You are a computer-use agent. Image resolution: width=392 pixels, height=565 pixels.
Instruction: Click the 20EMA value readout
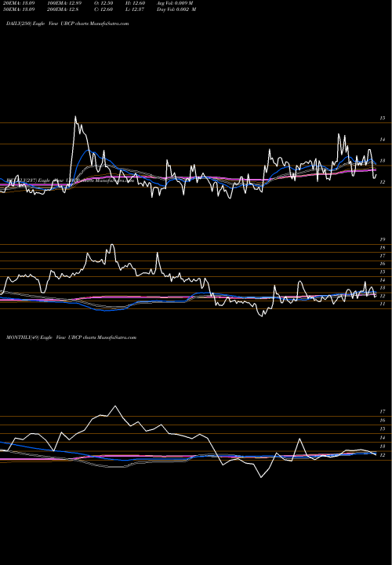[x=19, y=3]
